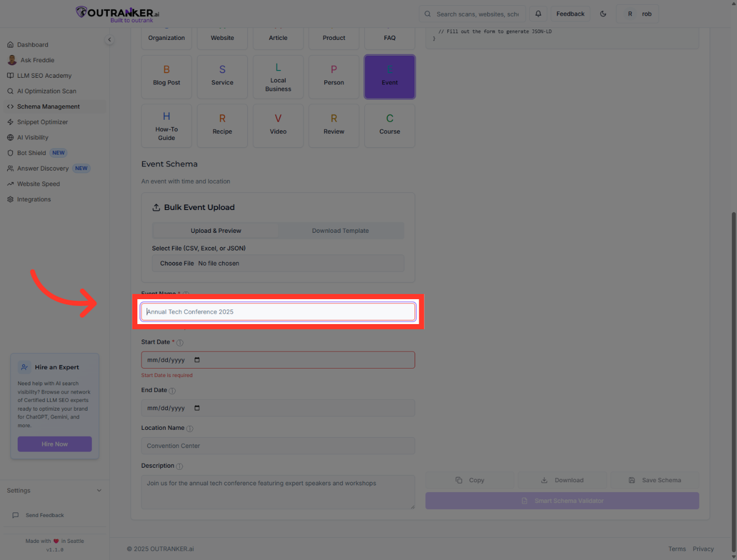Image resolution: width=737 pixels, height=560 pixels.
Task: Focus the Location Name input field
Action: 278,446
